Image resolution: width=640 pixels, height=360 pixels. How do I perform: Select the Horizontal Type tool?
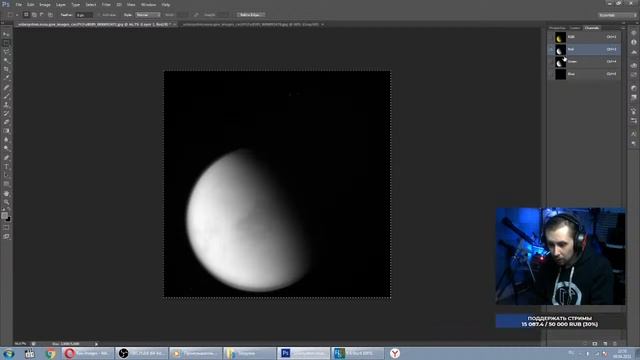point(6,167)
